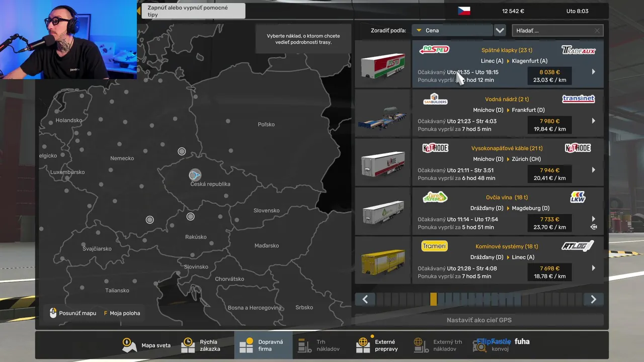Click the Sanbuilders company logo
The image size is (644, 362).
(x=435, y=99)
